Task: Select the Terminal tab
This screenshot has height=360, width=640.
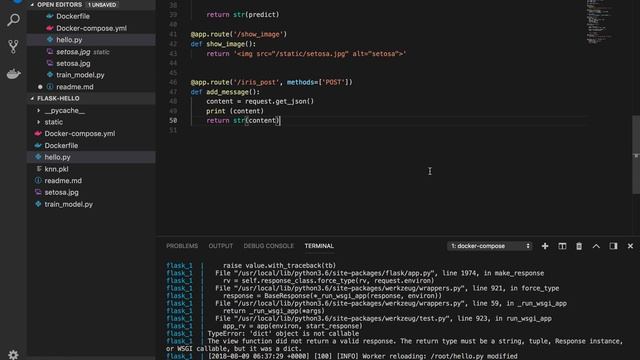Action: pos(319,246)
